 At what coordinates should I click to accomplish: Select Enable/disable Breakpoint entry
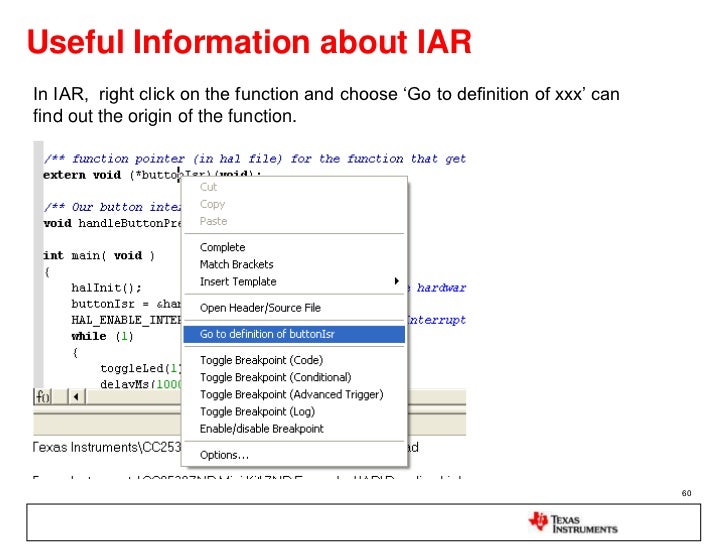click(x=294, y=429)
